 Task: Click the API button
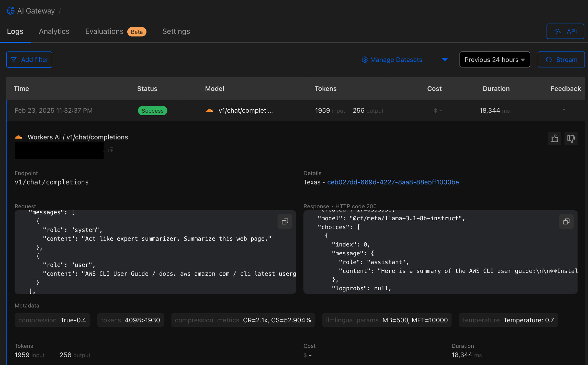click(565, 31)
